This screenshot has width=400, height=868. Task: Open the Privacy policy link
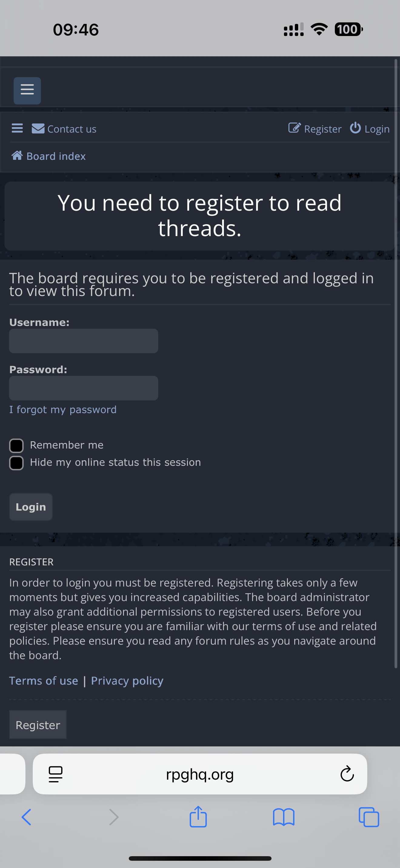pos(127,681)
